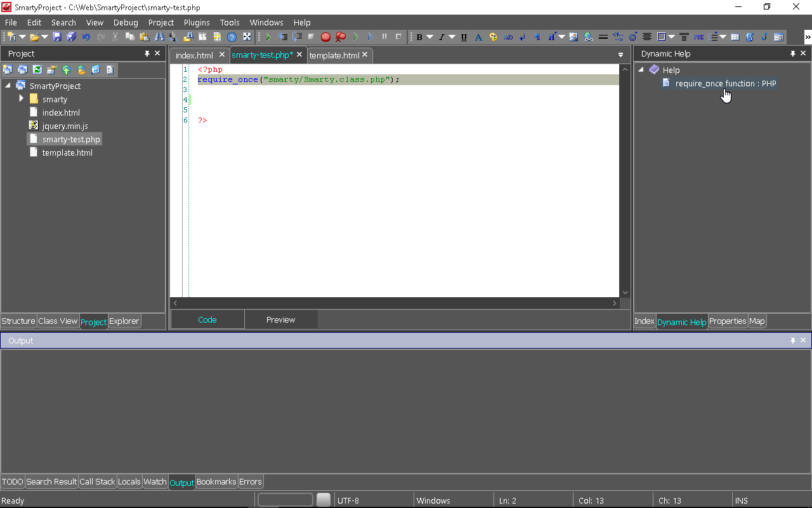Insert horizontal rule icon
812x508 pixels.
[x=603, y=37]
